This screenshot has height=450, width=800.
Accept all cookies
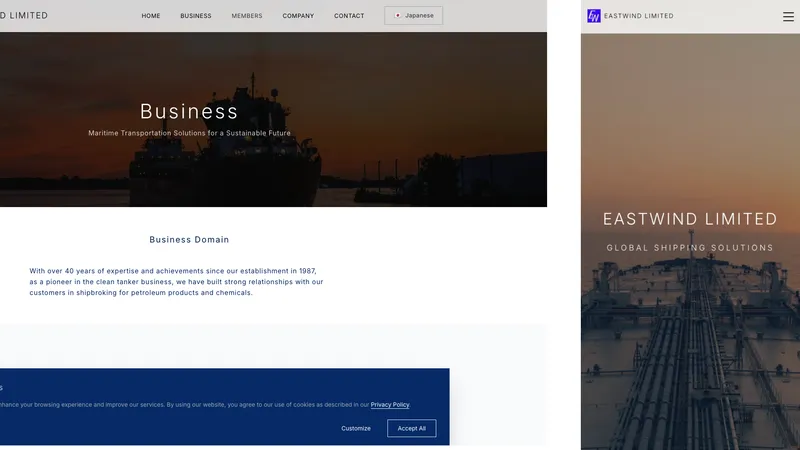tap(411, 428)
